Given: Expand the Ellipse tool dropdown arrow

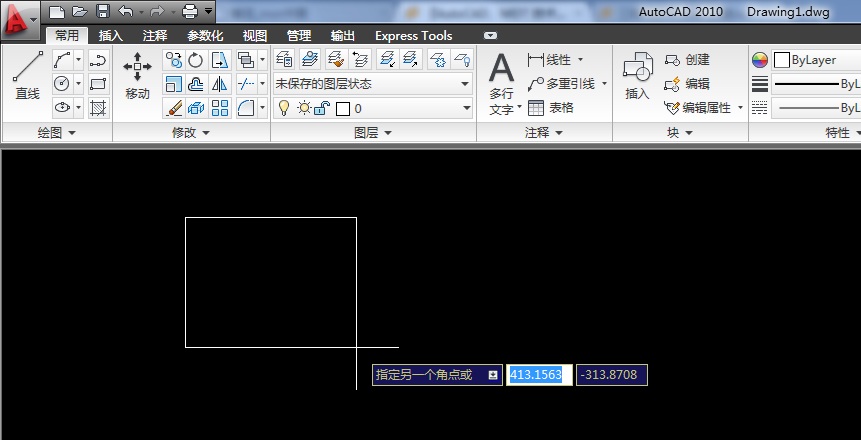Looking at the screenshot, I should tap(79, 108).
